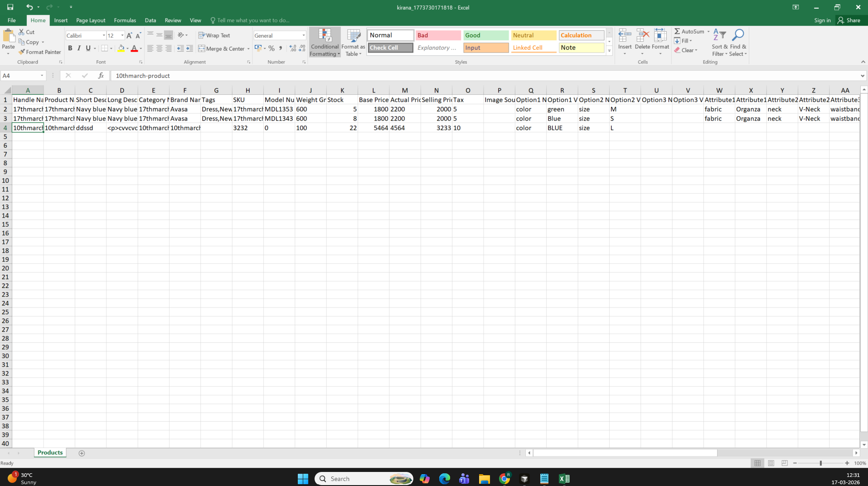Activate the Format Painter
This screenshot has height=486, width=868.
point(40,52)
